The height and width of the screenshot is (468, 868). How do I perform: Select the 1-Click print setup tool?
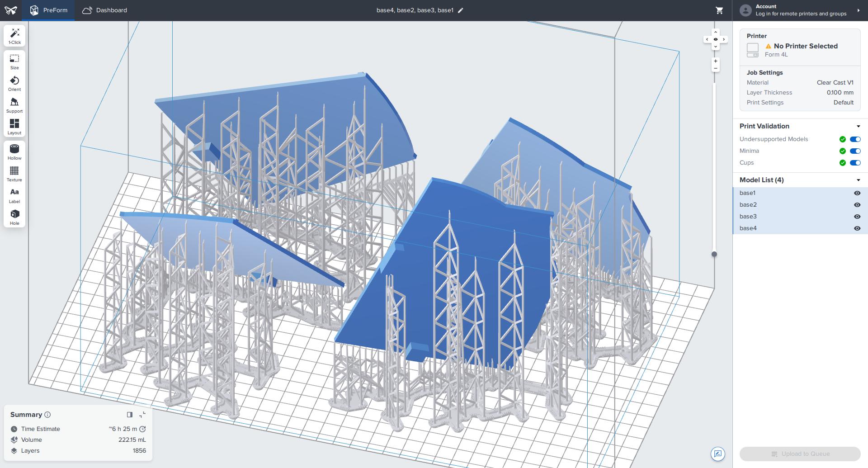click(x=14, y=36)
